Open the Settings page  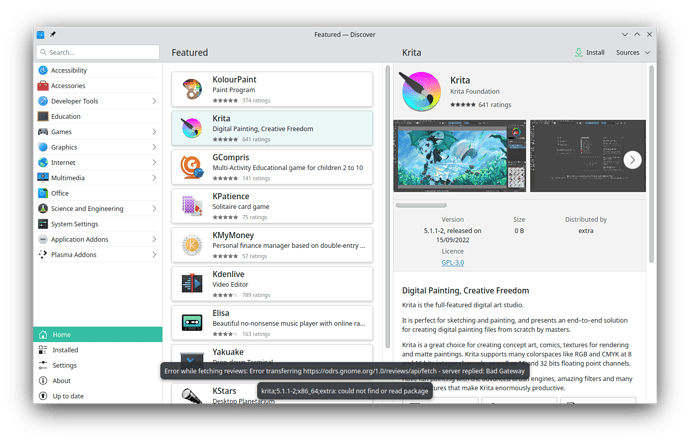pos(98,366)
